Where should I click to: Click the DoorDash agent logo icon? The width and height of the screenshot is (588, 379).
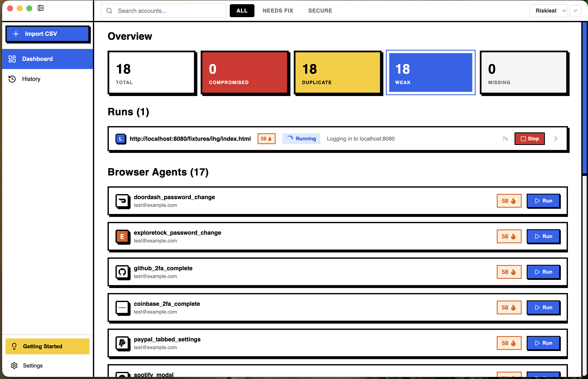(x=123, y=201)
